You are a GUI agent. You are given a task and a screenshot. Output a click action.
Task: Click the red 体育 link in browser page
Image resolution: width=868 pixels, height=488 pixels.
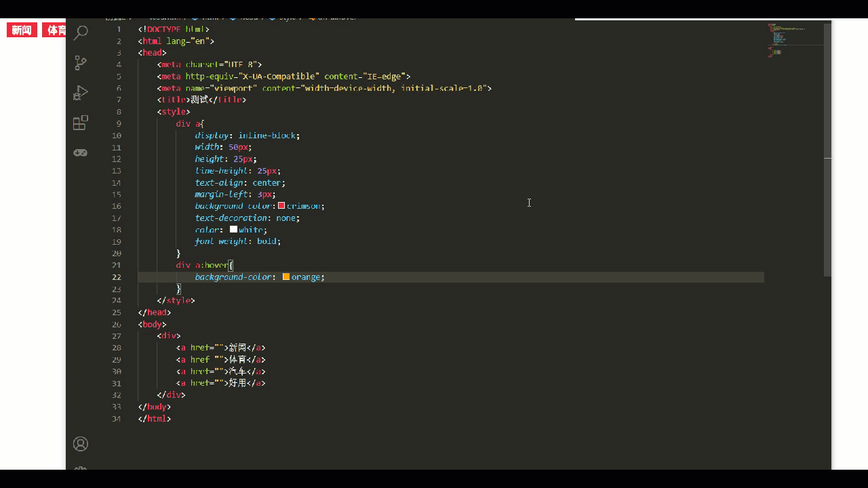point(56,30)
